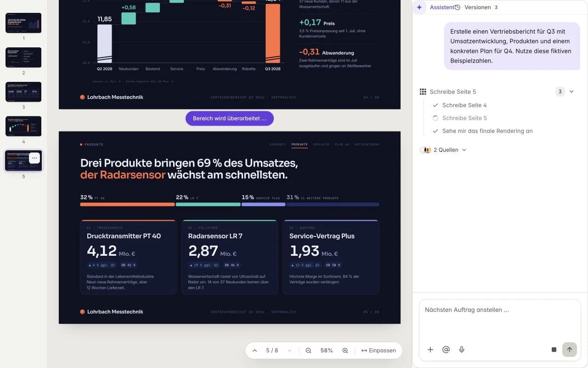Click the zoom in magnifier icon

click(345, 351)
